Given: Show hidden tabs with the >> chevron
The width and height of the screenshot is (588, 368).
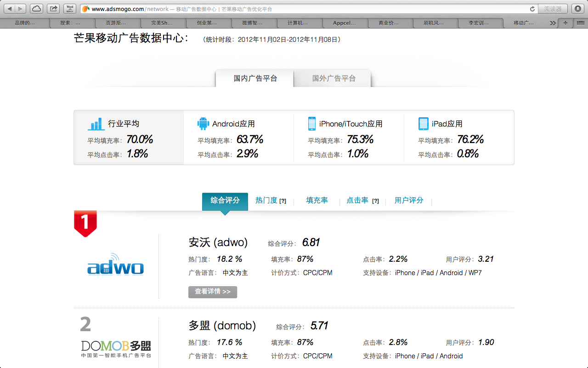Looking at the screenshot, I should pos(553,23).
